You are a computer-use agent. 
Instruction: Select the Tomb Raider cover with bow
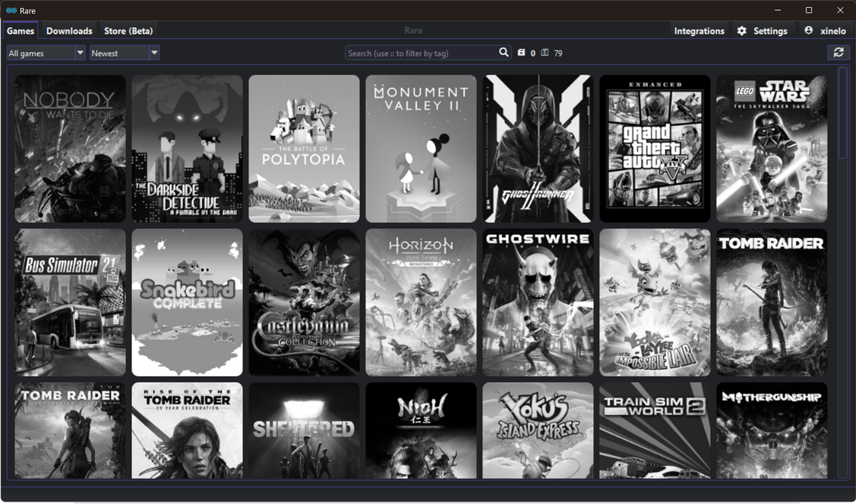pyautogui.click(x=772, y=303)
